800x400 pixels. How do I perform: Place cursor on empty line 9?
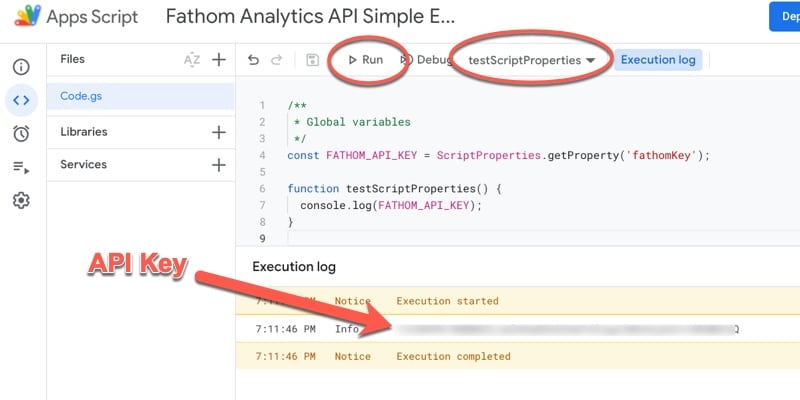pos(541,238)
